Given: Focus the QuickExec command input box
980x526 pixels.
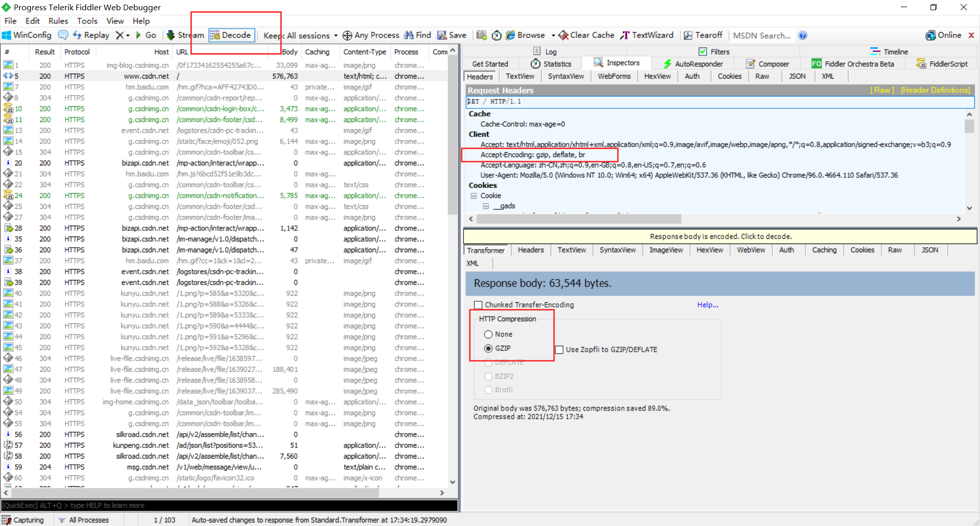Looking at the screenshot, I should pyautogui.click(x=229, y=506).
